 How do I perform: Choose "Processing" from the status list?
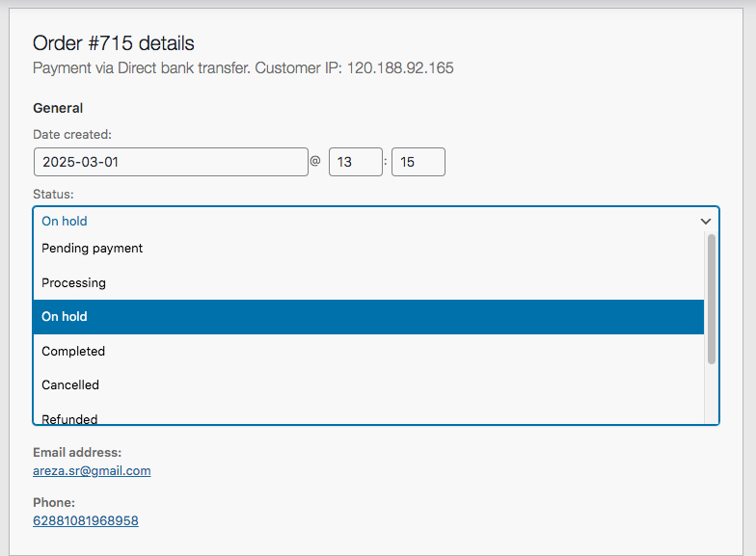(x=73, y=282)
